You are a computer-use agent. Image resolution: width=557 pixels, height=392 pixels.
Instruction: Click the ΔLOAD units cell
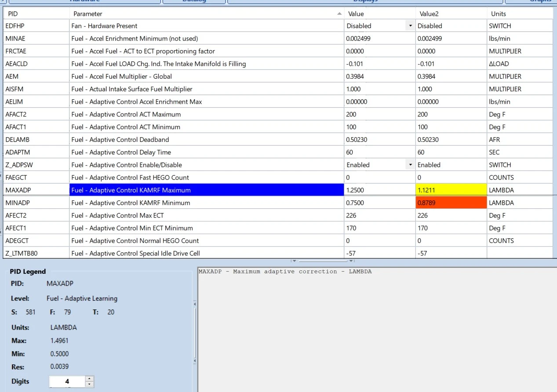click(x=520, y=64)
